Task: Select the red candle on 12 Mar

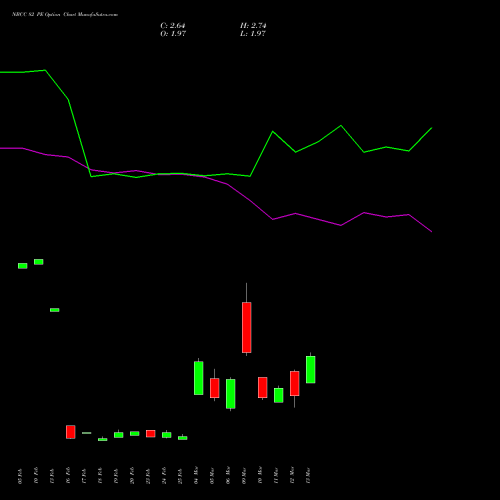Action: pos(295,383)
